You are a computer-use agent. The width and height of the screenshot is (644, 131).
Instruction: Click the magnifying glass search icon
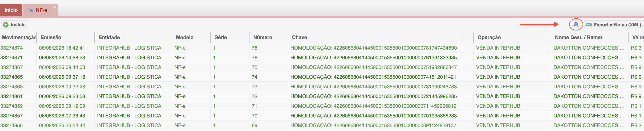(576, 25)
